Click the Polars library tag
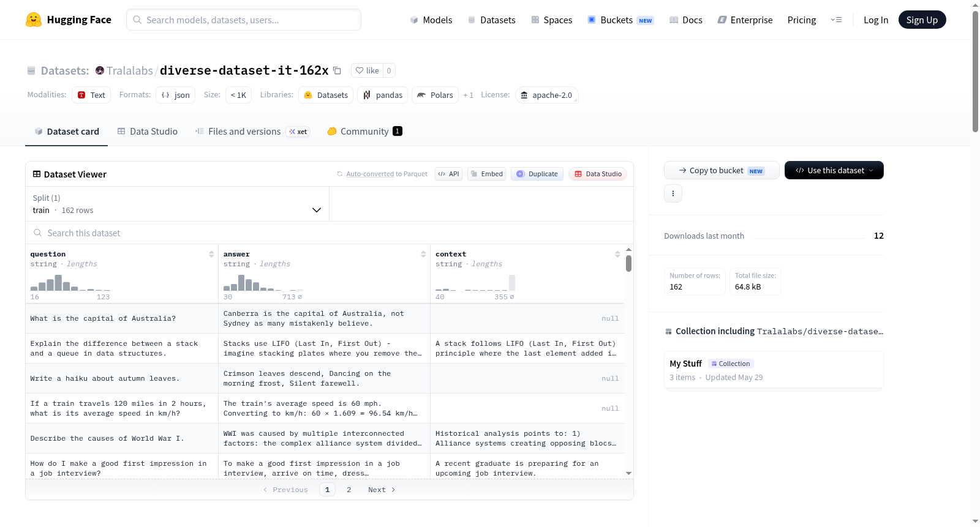This screenshot has width=980, height=527. coord(435,95)
